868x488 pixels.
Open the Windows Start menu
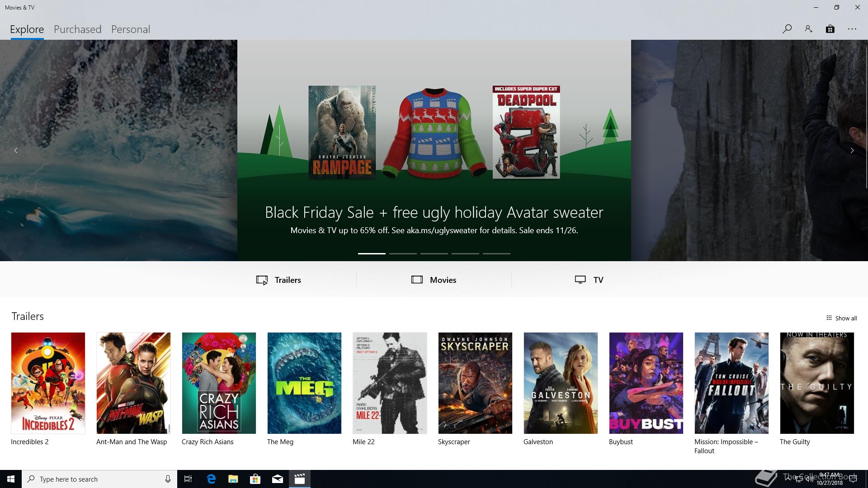click(11, 479)
